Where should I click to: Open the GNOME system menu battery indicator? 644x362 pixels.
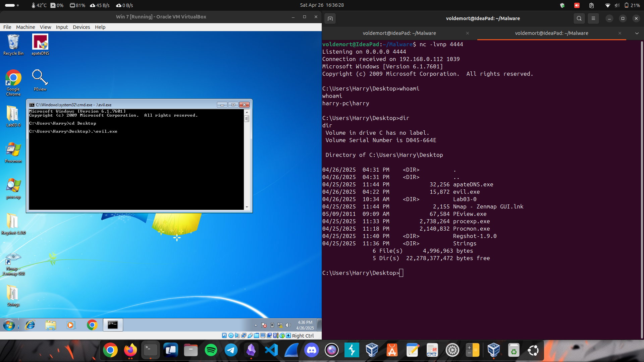point(632,5)
